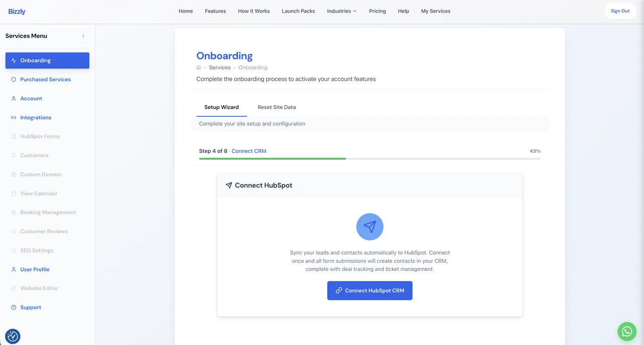Open the Pricing page
This screenshot has height=345, width=644.
[x=377, y=11]
